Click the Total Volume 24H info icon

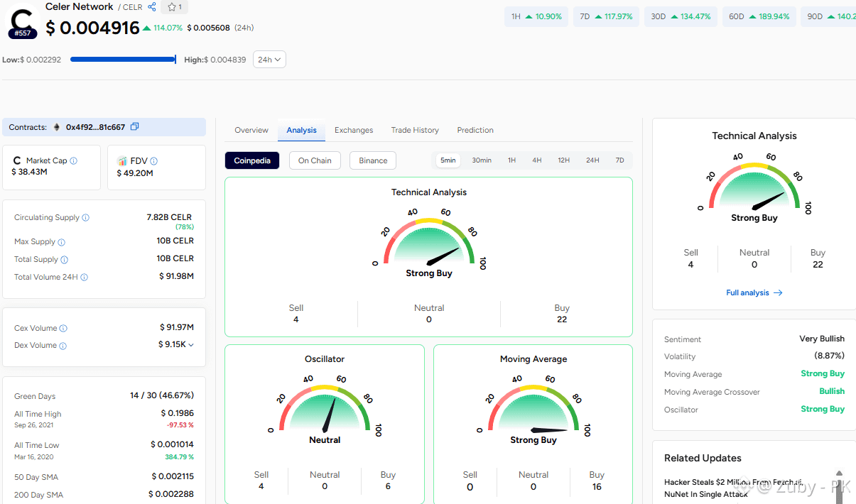coord(85,278)
